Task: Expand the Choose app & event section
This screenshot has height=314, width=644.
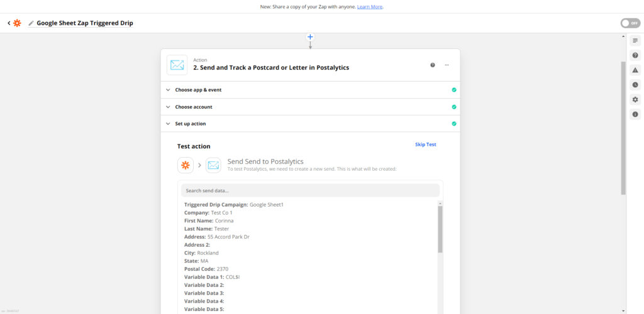Action: point(310,90)
